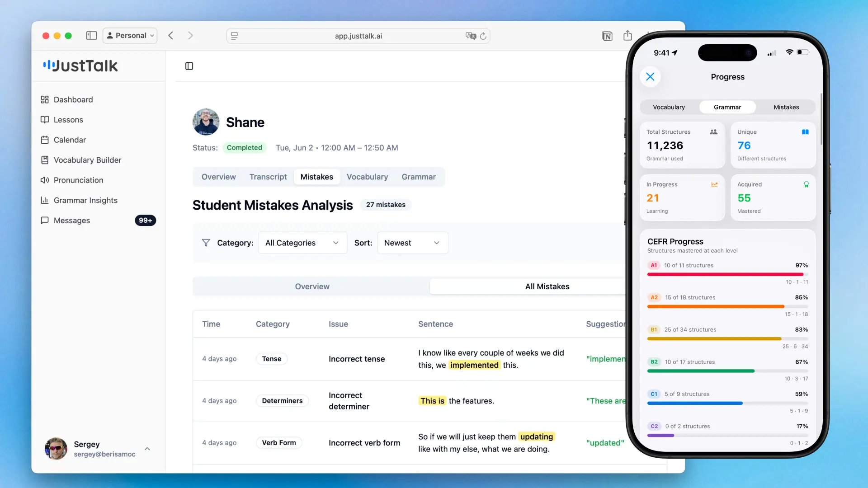868x488 pixels.
Task: Click Shane's profile photo
Action: pyautogui.click(x=206, y=122)
